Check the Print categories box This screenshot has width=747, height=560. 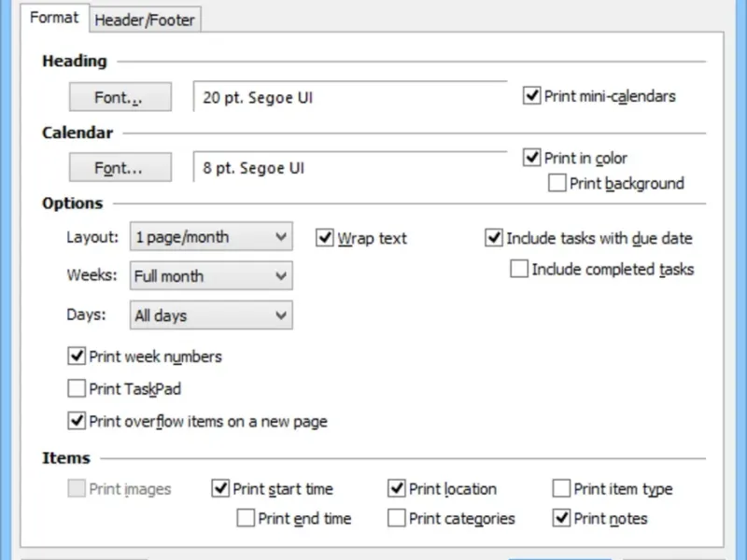[397, 518]
